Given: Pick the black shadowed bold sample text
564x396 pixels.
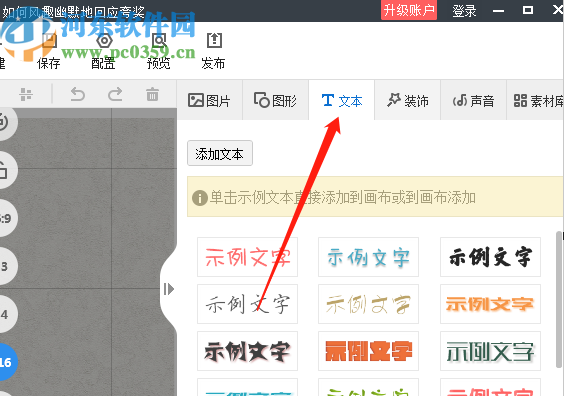Looking at the screenshot, I should click(247, 351).
